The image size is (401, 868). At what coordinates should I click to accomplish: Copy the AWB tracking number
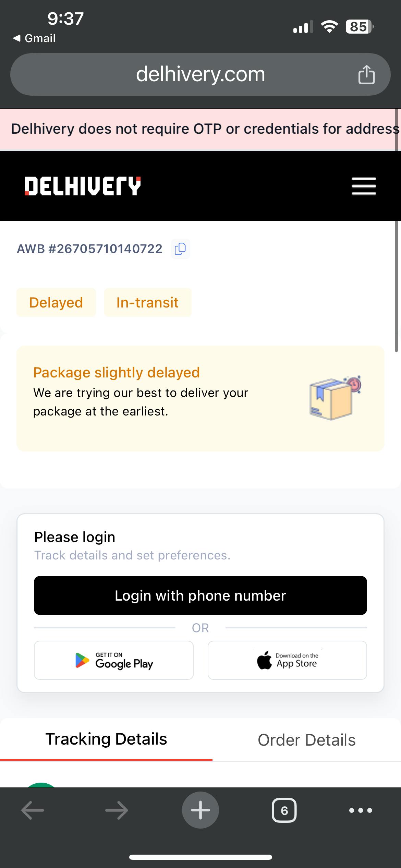(180, 249)
